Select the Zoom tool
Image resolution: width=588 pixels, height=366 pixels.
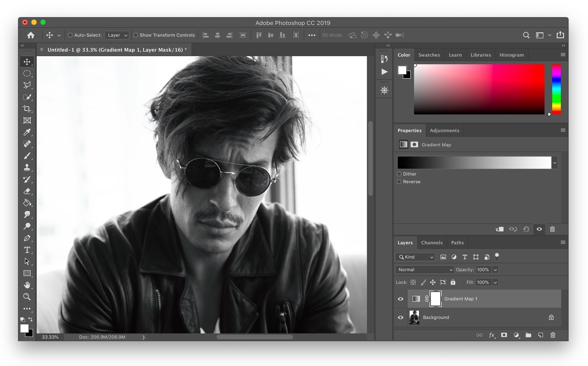point(27,297)
